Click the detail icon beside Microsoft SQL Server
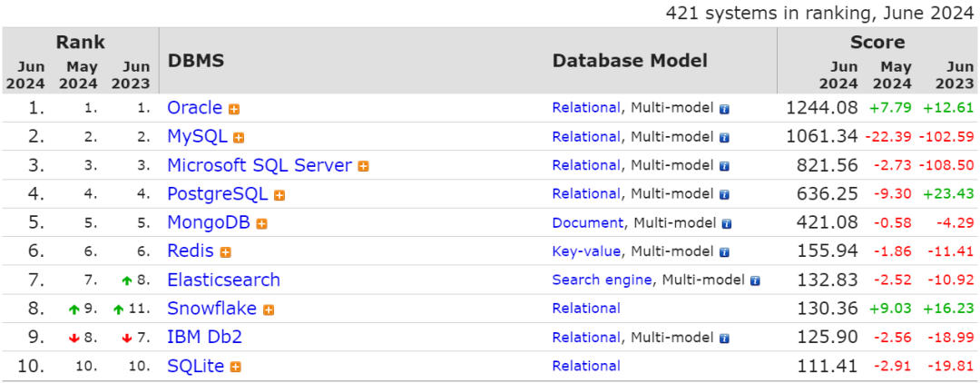 (363, 166)
